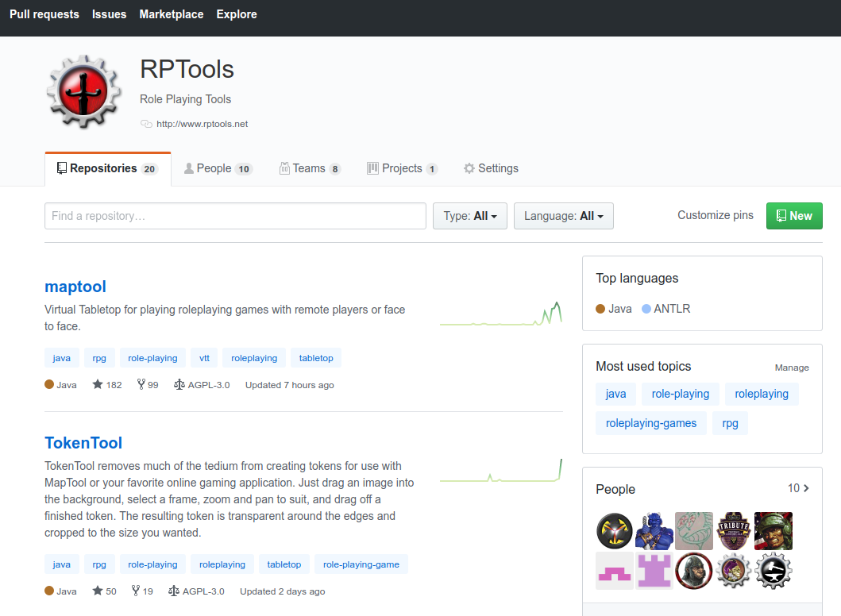The height and width of the screenshot is (616, 841).
Task: Open the pink zigzag identicon member avatar
Action: 615,571
